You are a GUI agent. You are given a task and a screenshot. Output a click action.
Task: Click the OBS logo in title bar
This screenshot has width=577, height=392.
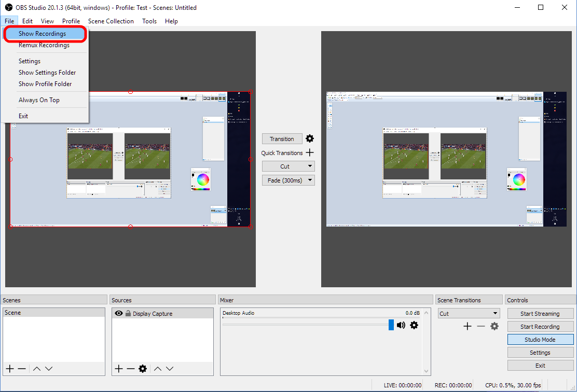click(8, 7)
